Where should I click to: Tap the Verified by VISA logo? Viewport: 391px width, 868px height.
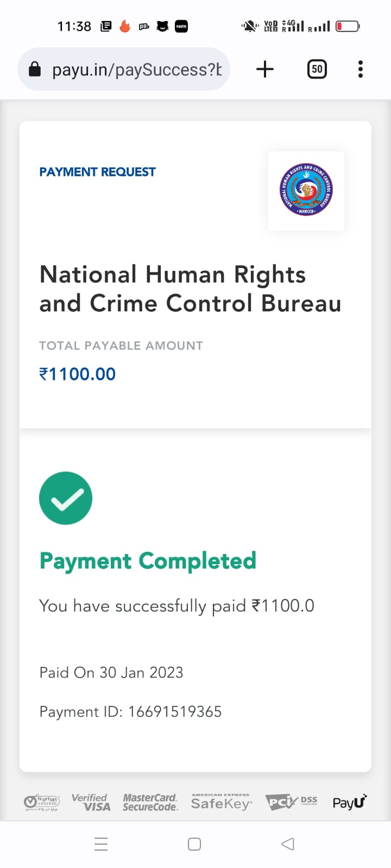click(91, 802)
